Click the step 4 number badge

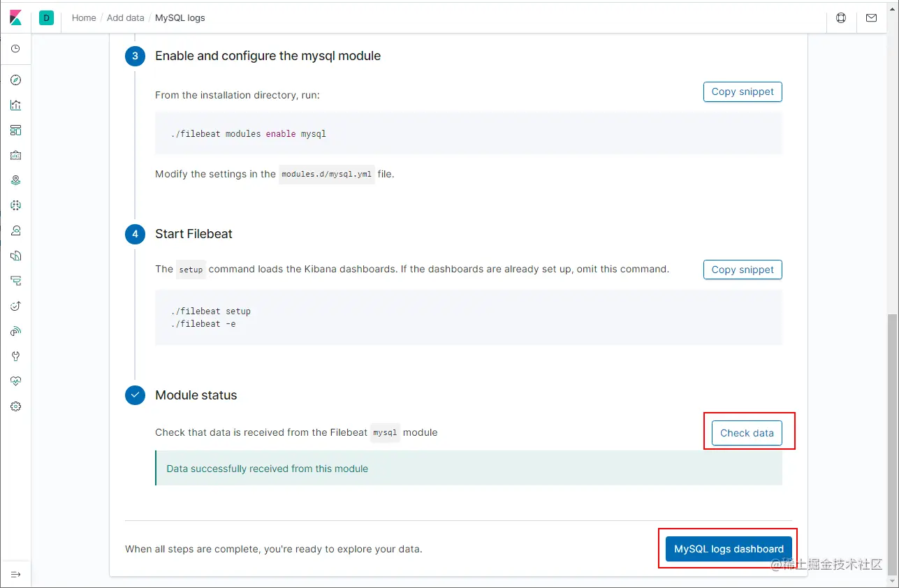pyautogui.click(x=136, y=234)
